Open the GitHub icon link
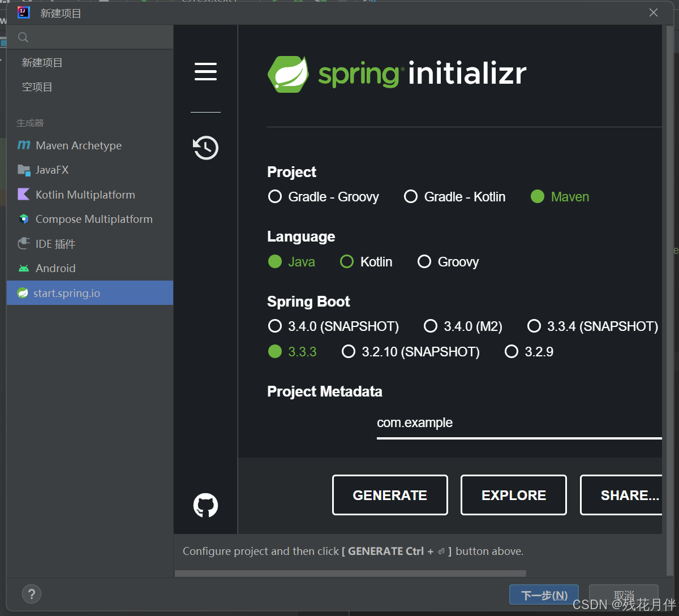 (x=205, y=505)
